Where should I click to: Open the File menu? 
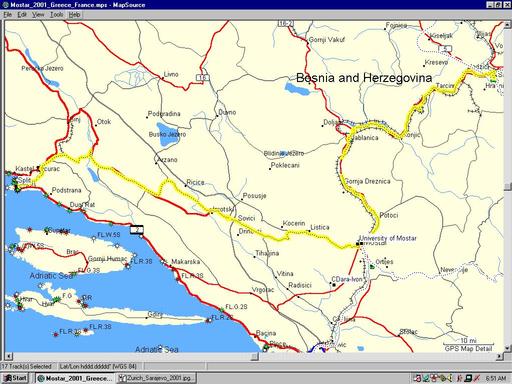click(x=7, y=15)
